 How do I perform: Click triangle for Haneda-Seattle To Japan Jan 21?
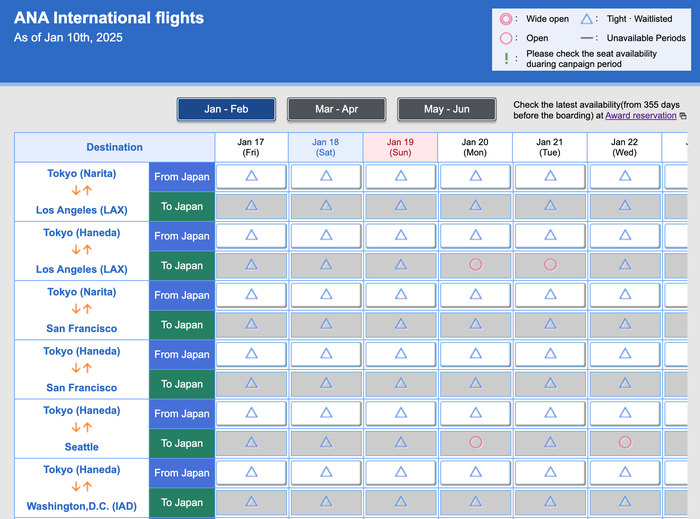tap(550, 442)
